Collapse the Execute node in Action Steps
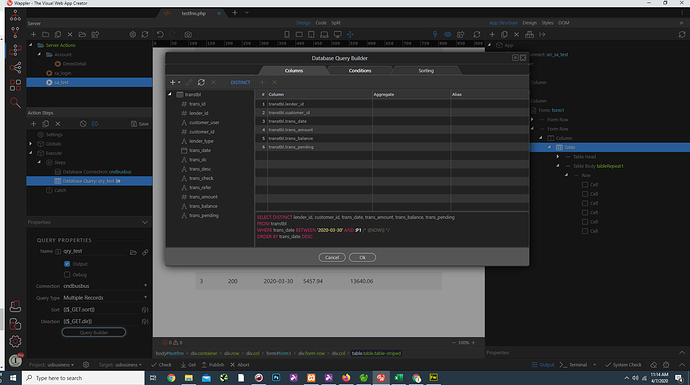The width and height of the screenshot is (690, 385). 31,153
